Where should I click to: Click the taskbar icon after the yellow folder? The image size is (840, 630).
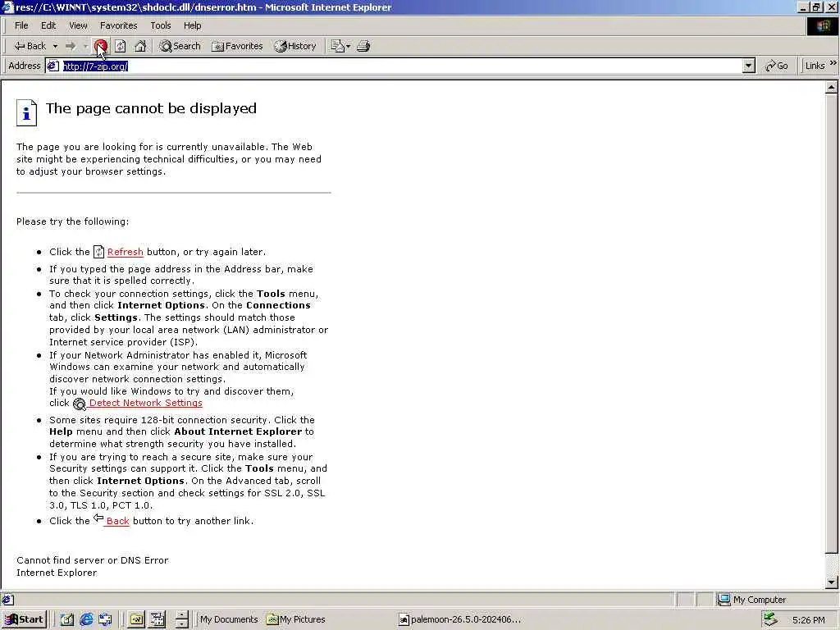157,619
